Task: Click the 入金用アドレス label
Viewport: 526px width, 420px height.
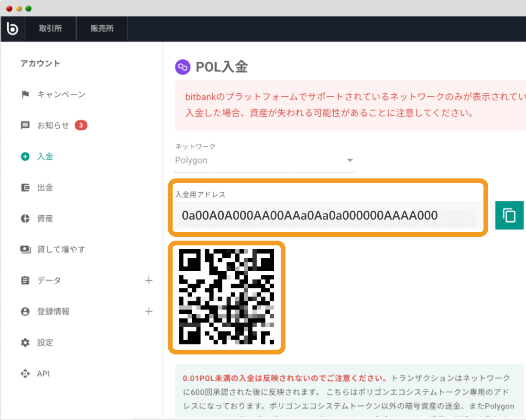Action: click(x=200, y=195)
